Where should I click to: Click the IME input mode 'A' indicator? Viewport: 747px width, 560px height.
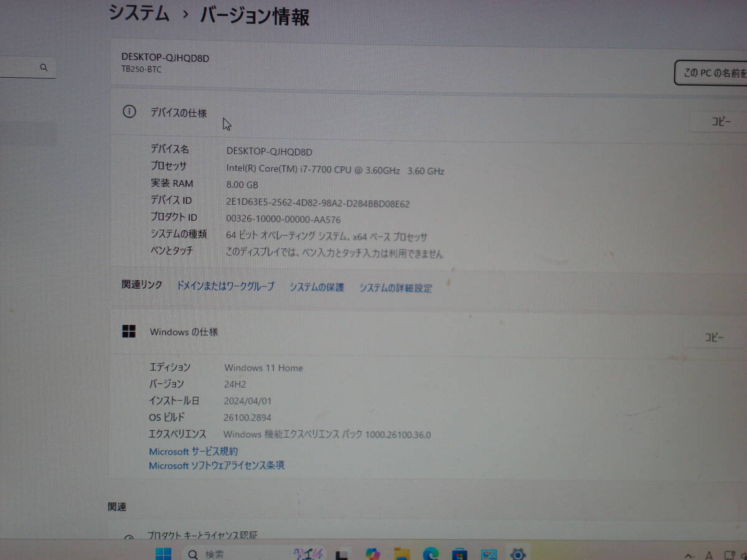point(709,555)
